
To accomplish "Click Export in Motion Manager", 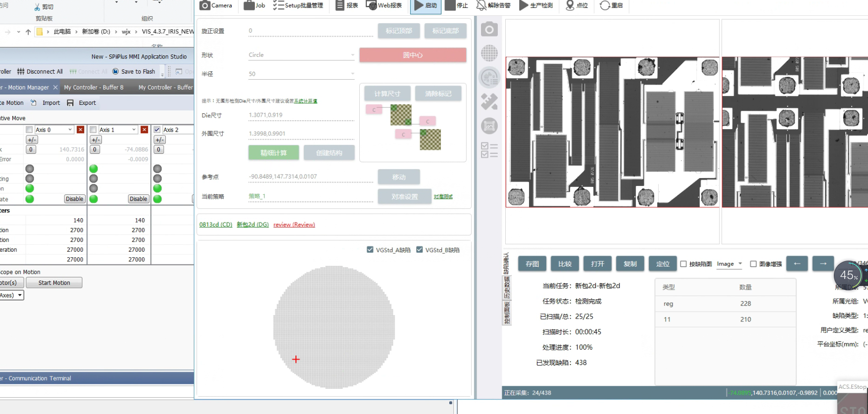I will pyautogui.click(x=82, y=103).
